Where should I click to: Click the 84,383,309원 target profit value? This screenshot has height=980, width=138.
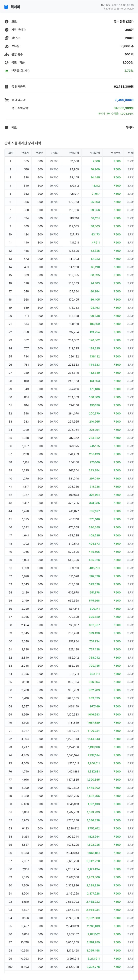124,108
